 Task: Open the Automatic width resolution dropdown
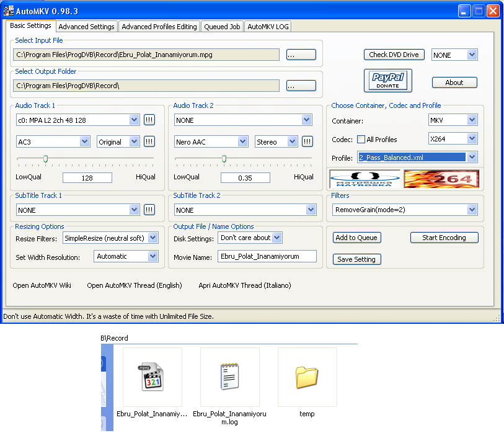[126, 256]
